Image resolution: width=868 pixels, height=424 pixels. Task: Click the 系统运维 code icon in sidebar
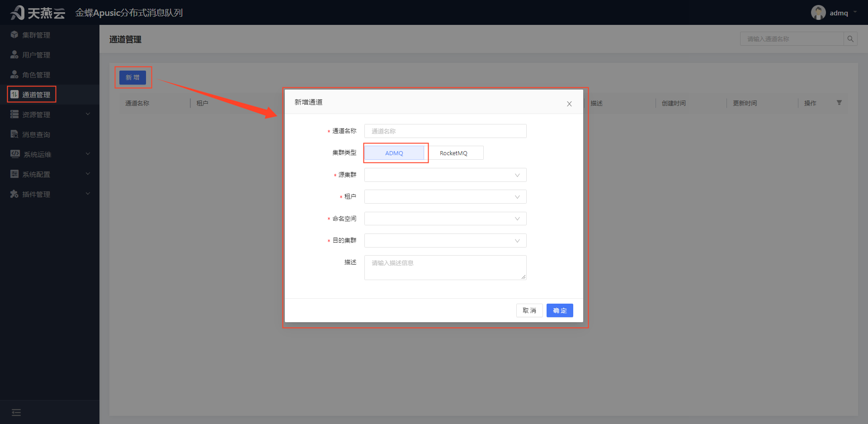click(15, 154)
